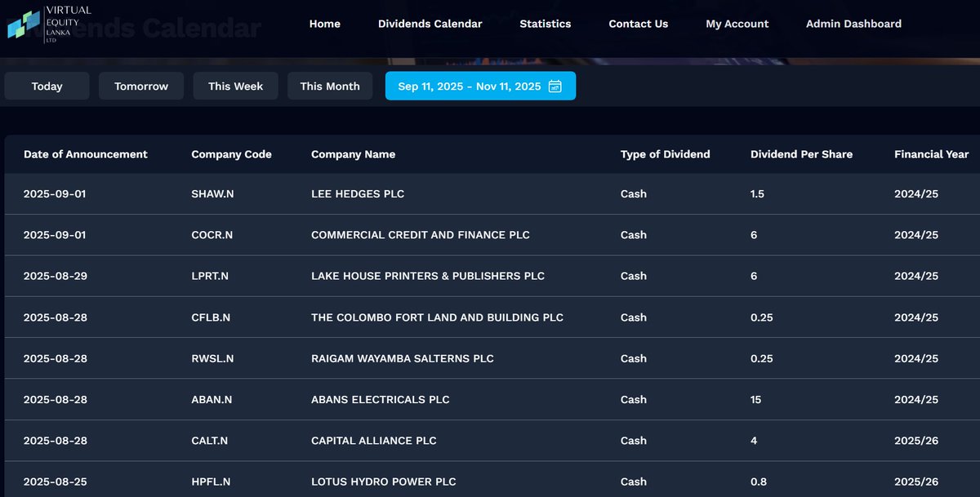980x497 pixels.
Task: Open the Sep 11 - Nov 11, 2025 date range picker
Action: tap(480, 87)
